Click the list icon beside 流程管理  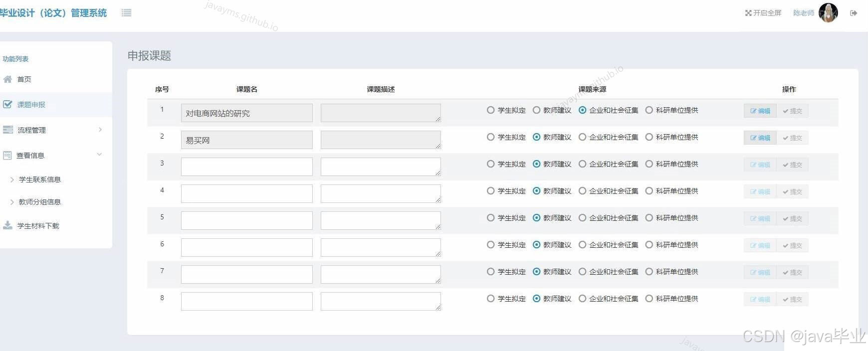8,130
